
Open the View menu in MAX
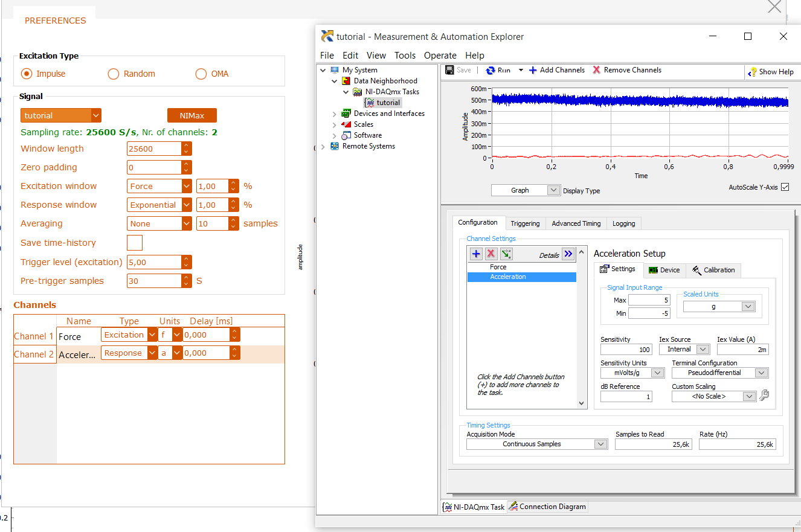pyautogui.click(x=376, y=56)
